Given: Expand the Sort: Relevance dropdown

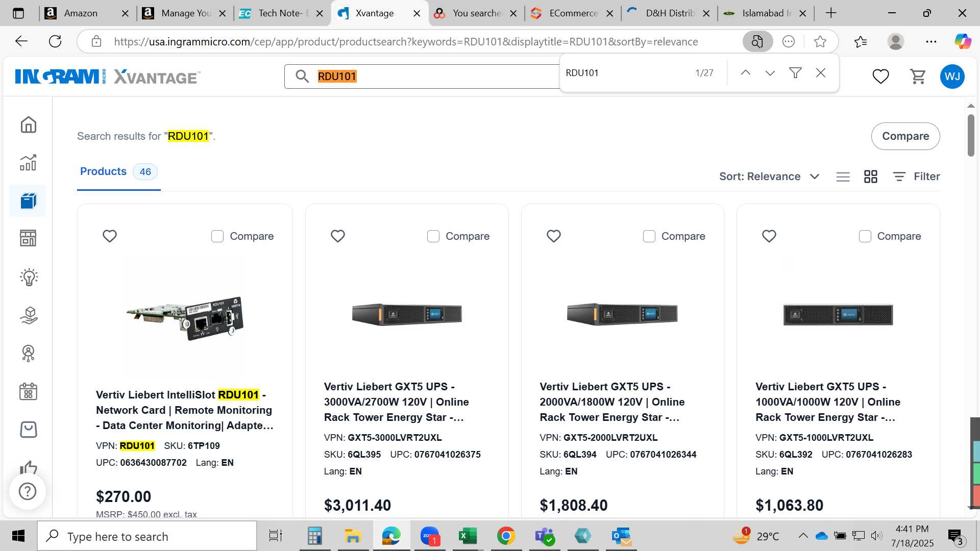Looking at the screenshot, I should click(769, 177).
